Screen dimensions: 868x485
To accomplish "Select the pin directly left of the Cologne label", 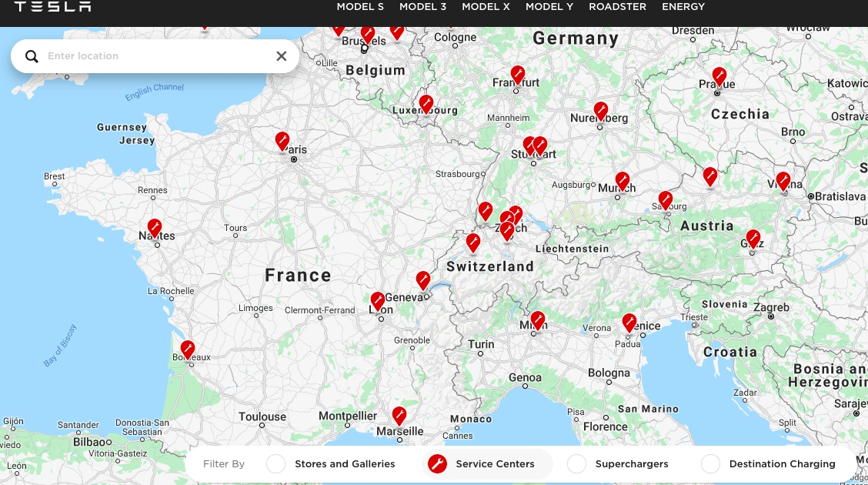I will (x=397, y=32).
